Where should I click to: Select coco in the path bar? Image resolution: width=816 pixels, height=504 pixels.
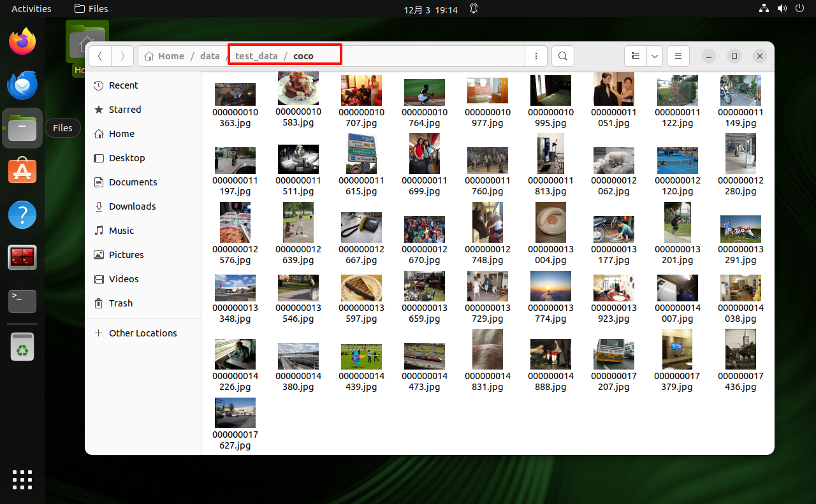click(x=303, y=56)
